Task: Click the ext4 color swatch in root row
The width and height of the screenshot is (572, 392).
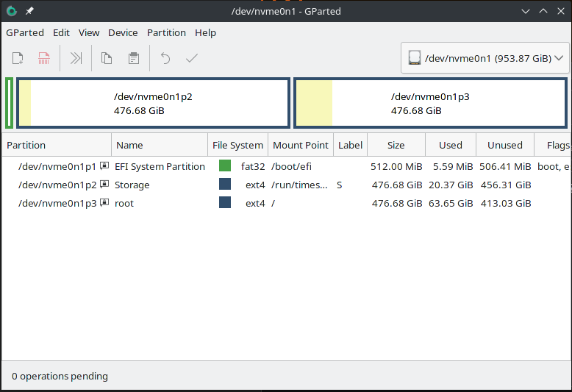Action: tap(225, 202)
